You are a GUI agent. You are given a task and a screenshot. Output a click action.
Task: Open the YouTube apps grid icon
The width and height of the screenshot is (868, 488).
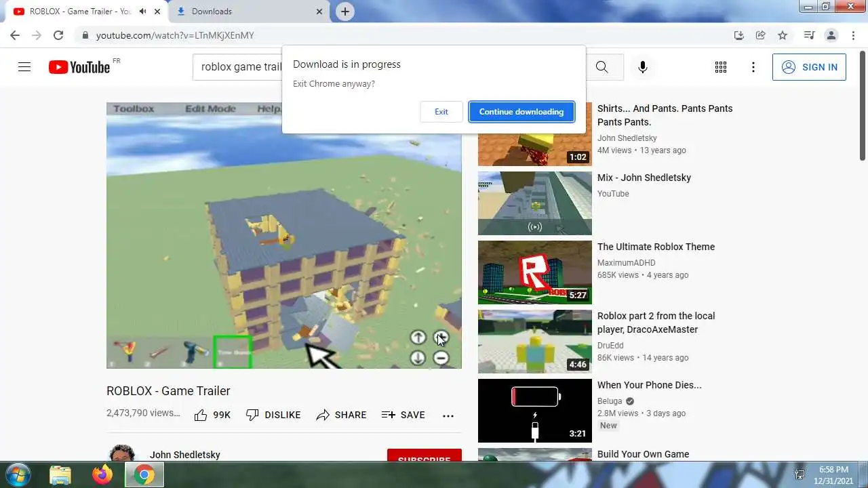coord(721,67)
